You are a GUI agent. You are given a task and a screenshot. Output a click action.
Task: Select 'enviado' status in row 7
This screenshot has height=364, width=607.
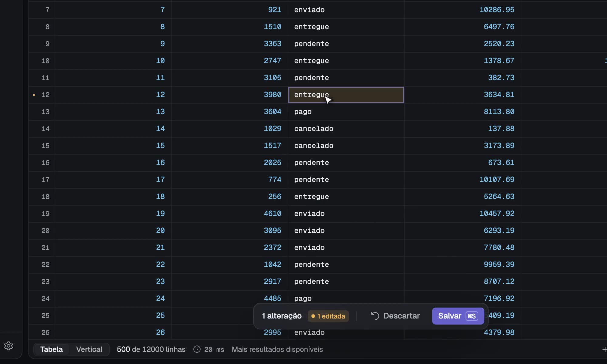pyautogui.click(x=346, y=10)
